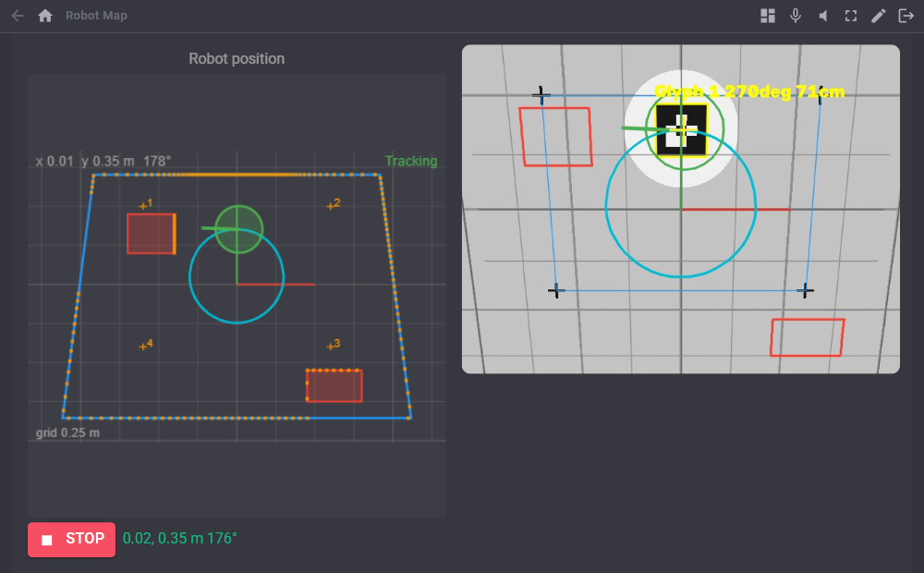924x573 pixels.
Task: Select waypoint marker 4 on map
Action: pyautogui.click(x=146, y=345)
